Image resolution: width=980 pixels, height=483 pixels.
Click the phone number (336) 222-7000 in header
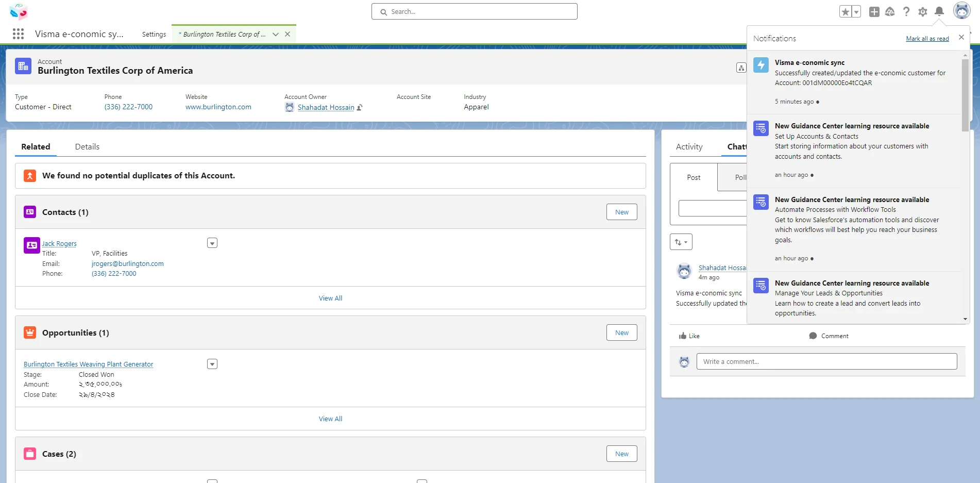128,107
